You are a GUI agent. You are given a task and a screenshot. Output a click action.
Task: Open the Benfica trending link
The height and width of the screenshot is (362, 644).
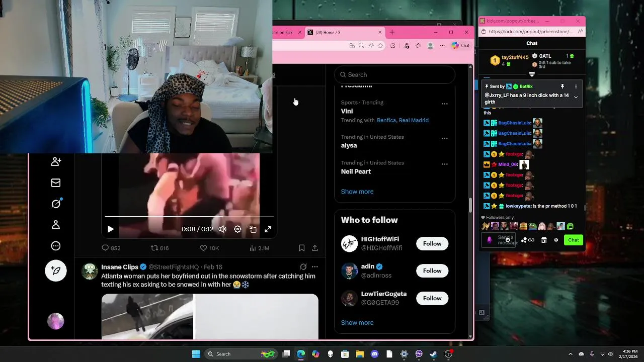386,120
